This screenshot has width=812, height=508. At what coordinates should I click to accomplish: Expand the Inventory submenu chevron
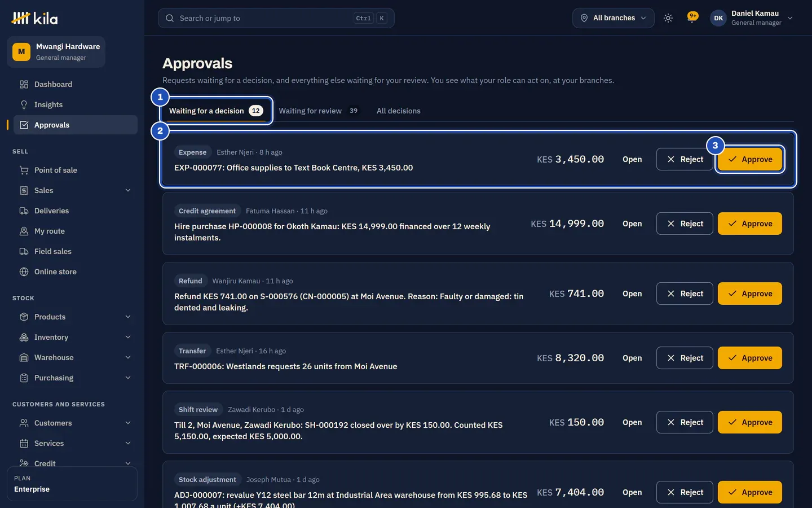pyautogui.click(x=128, y=337)
